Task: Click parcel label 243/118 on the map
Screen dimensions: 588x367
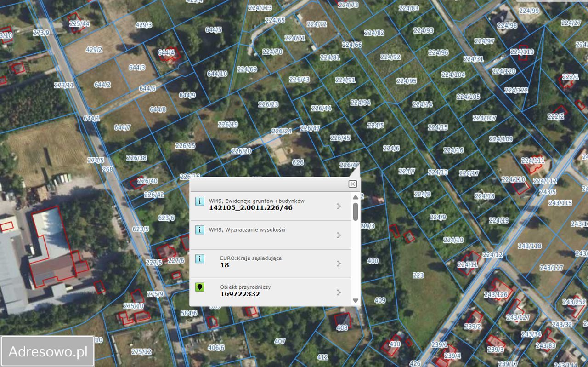Action: pos(530,246)
